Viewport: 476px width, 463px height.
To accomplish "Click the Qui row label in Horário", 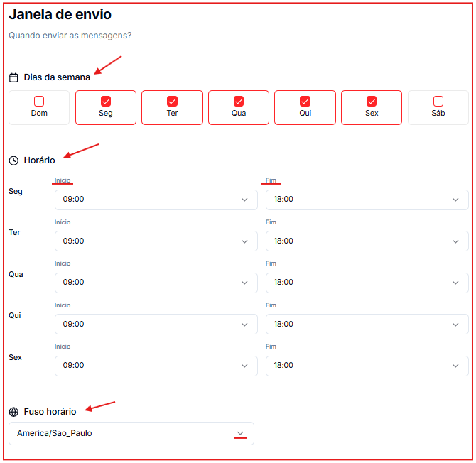I will tap(15, 316).
